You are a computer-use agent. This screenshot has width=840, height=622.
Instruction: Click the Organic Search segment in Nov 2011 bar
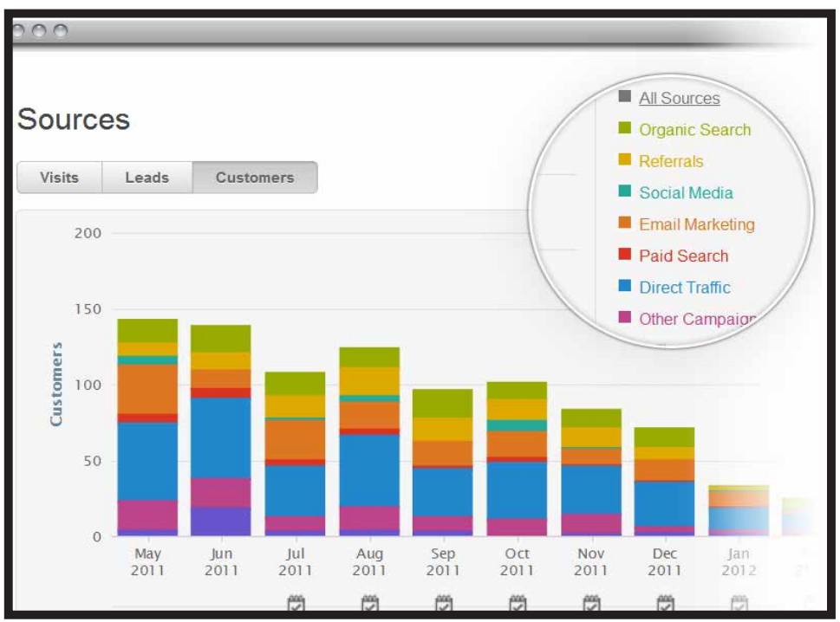(x=591, y=418)
